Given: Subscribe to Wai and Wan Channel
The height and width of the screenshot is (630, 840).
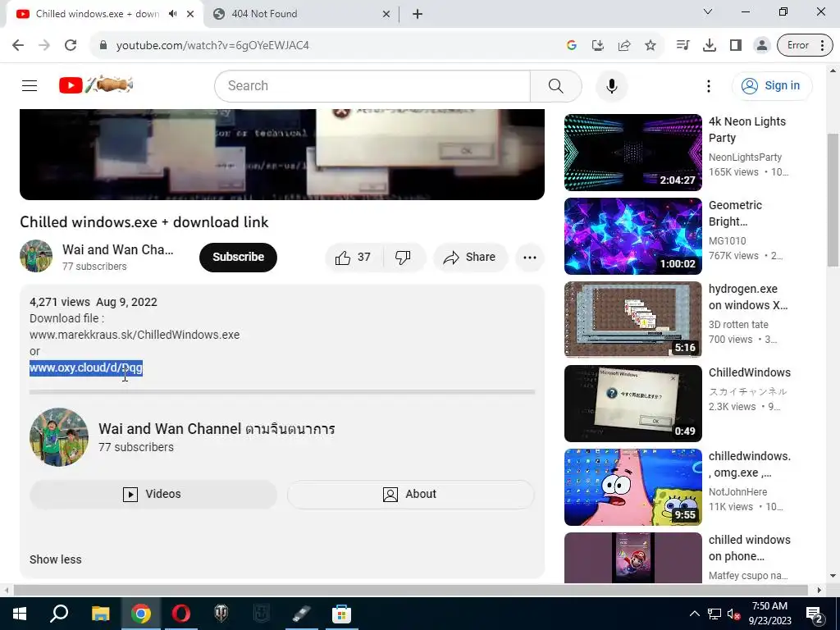Looking at the screenshot, I should click(238, 257).
